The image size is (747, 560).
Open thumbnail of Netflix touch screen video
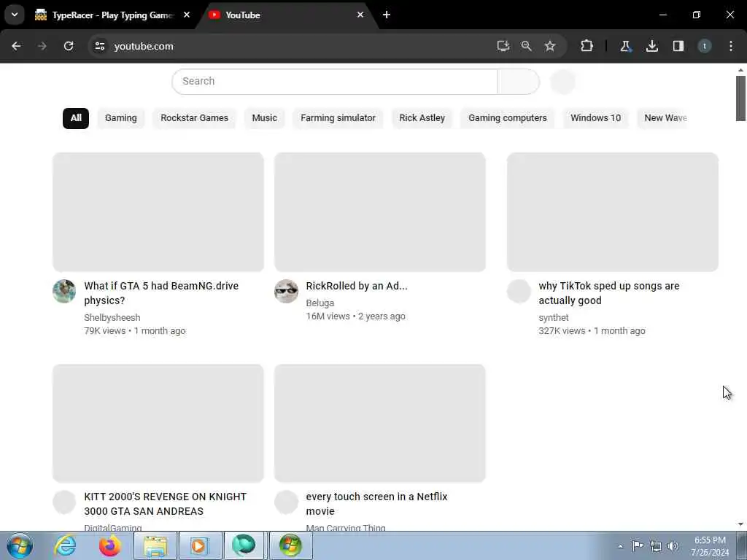pyautogui.click(x=380, y=424)
